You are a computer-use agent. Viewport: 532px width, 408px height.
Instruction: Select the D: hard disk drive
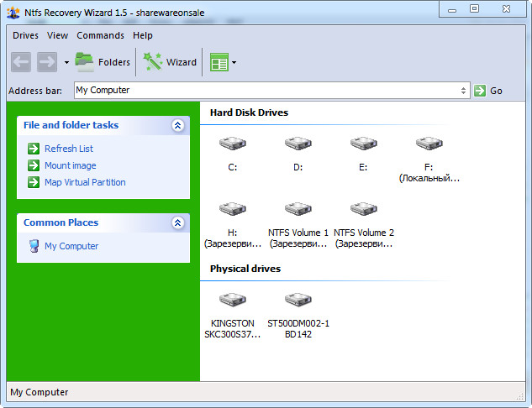[298, 153]
